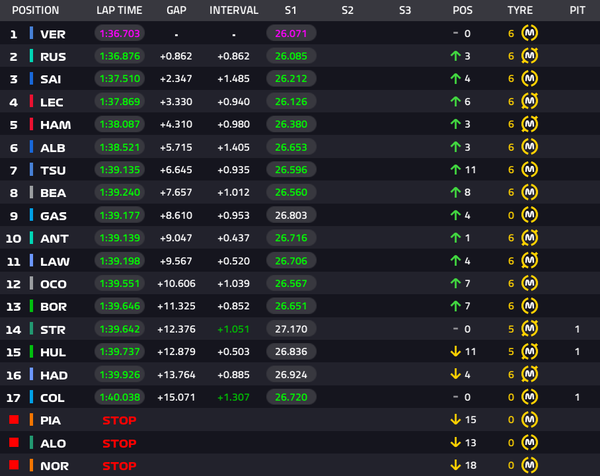Click the medium tyre icon in BOR row
Screen dimensions: 600x476
[x=530, y=306]
